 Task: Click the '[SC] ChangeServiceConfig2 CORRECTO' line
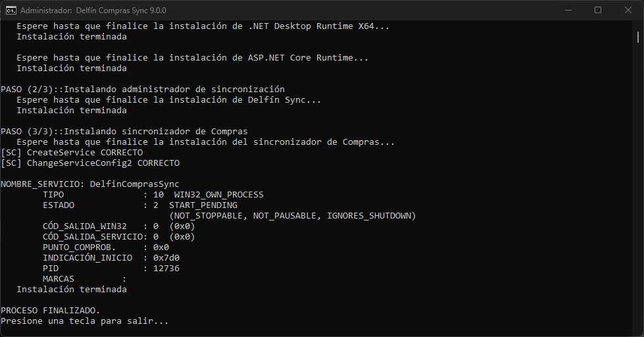pos(89,163)
